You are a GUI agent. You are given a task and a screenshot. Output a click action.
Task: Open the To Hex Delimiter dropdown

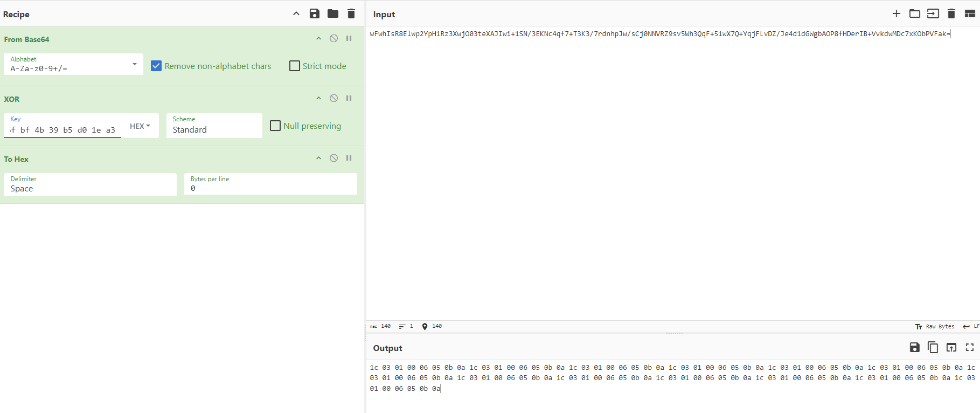pos(90,184)
